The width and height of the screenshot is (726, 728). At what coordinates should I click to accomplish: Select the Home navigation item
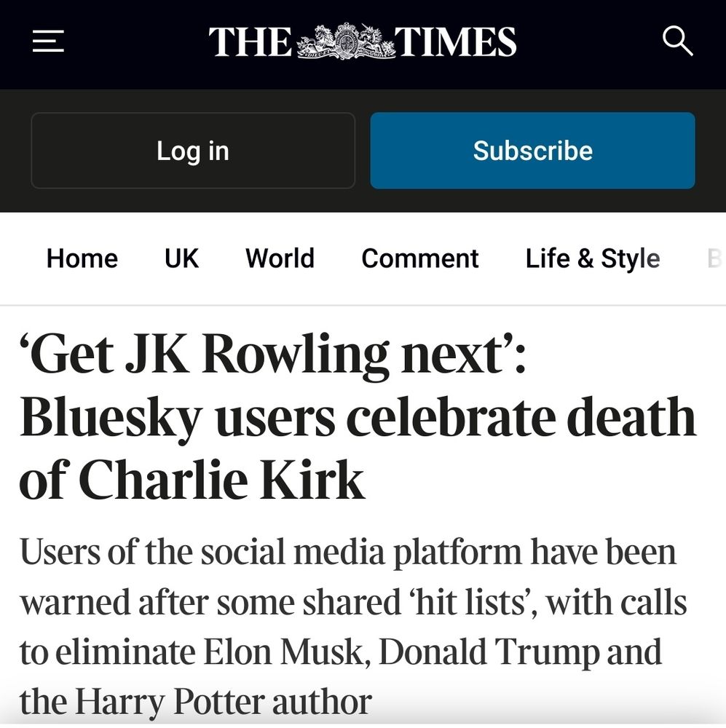[82, 258]
